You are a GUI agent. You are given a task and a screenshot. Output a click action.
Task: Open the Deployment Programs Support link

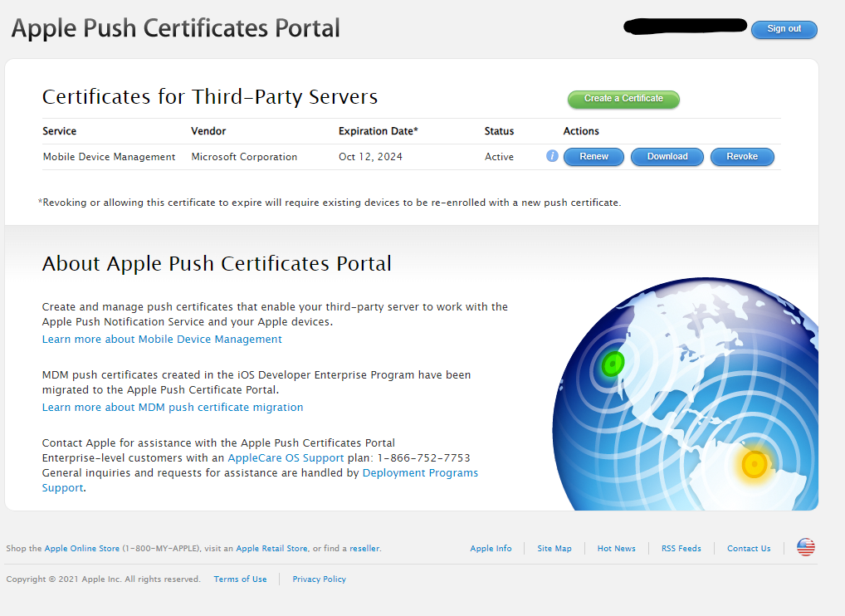[420, 472]
